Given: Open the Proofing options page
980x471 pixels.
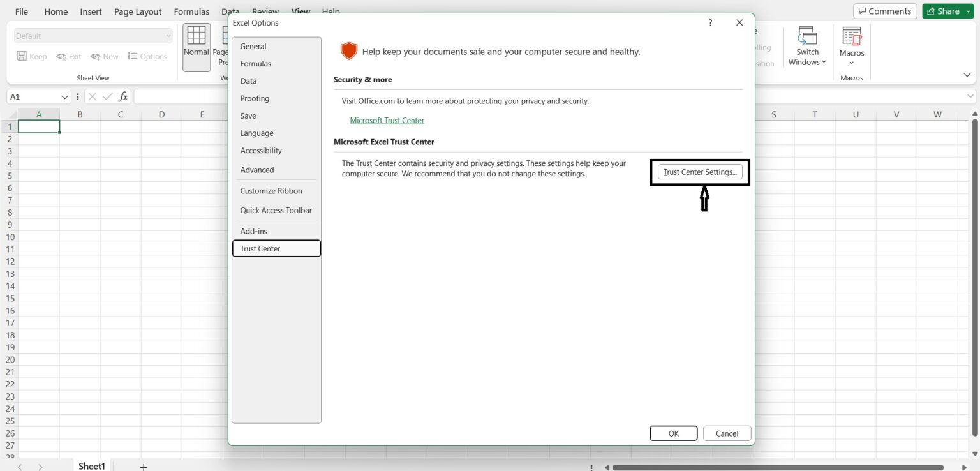Looking at the screenshot, I should point(255,98).
